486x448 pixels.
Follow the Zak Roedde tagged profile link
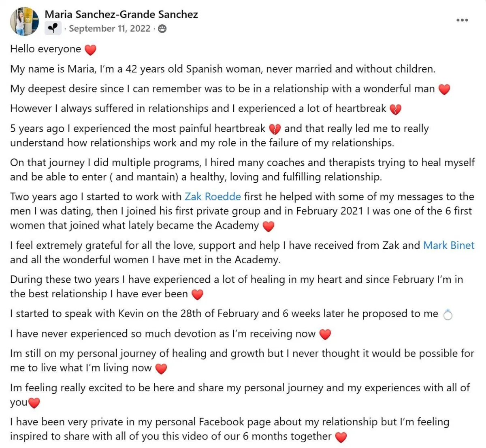click(x=213, y=196)
